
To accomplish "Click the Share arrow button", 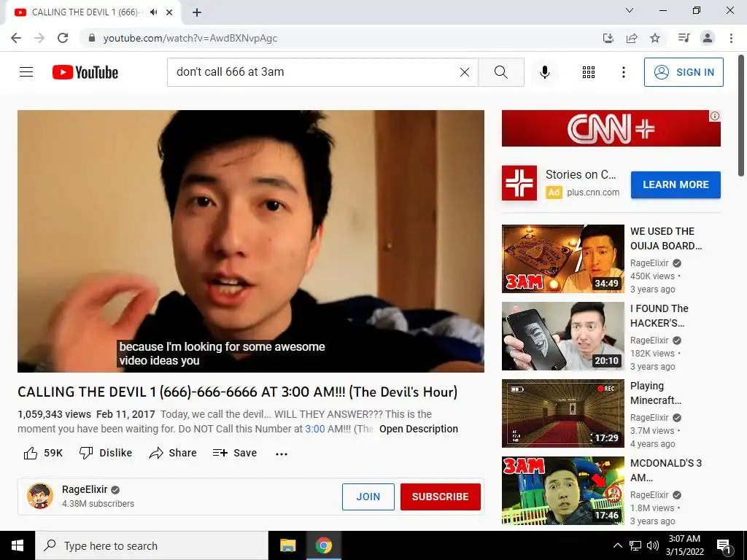I will point(172,453).
